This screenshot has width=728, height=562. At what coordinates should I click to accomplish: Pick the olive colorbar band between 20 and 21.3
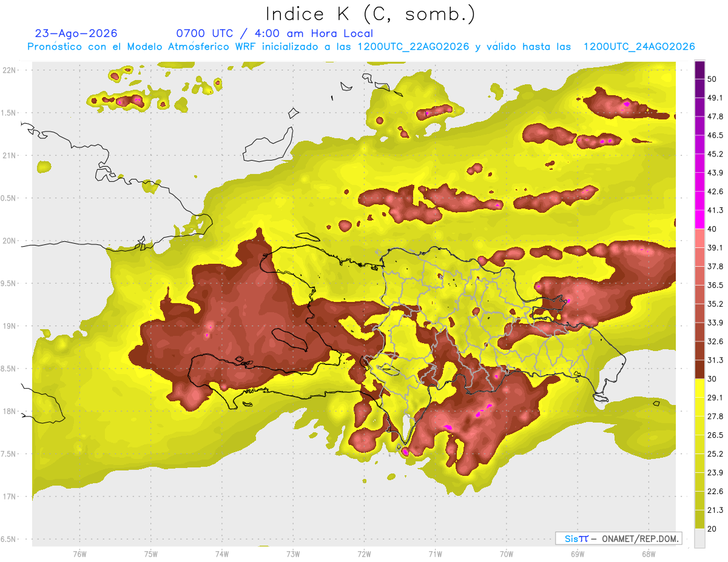[699, 519]
